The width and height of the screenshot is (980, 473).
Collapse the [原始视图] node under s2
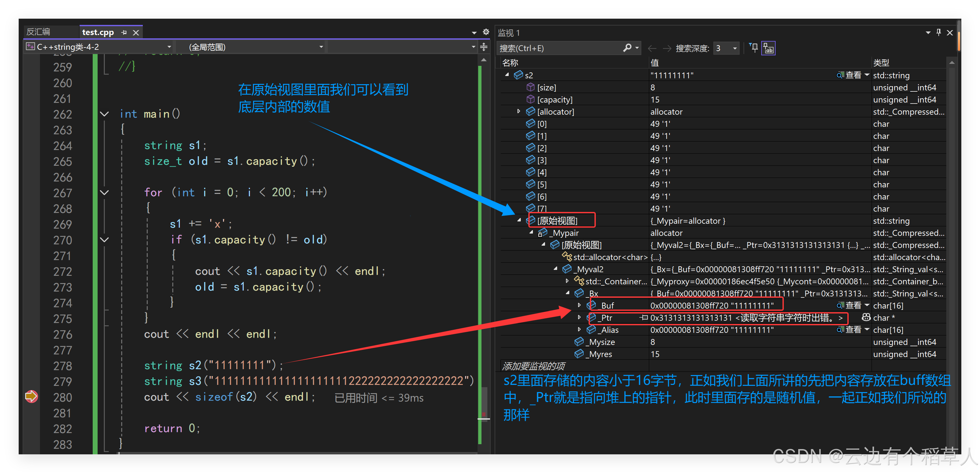click(519, 220)
